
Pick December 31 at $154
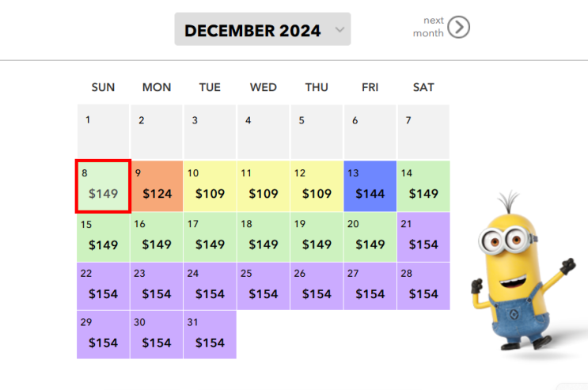(210, 335)
